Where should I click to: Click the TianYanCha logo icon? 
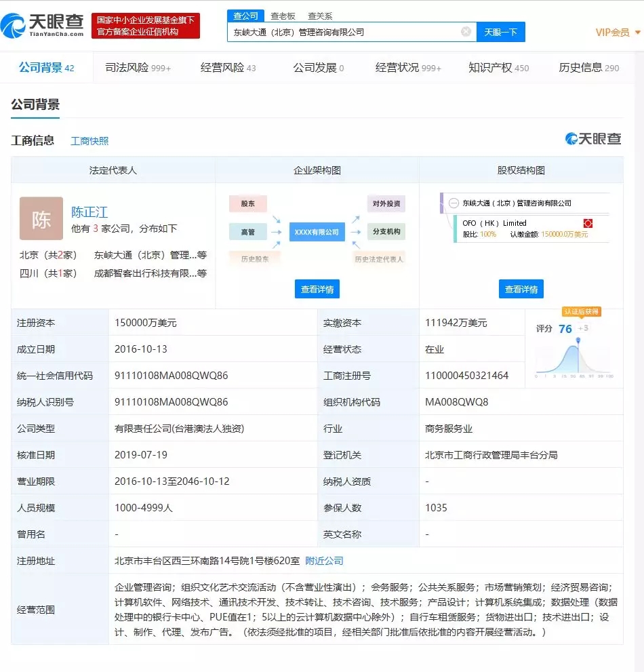[13, 26]
